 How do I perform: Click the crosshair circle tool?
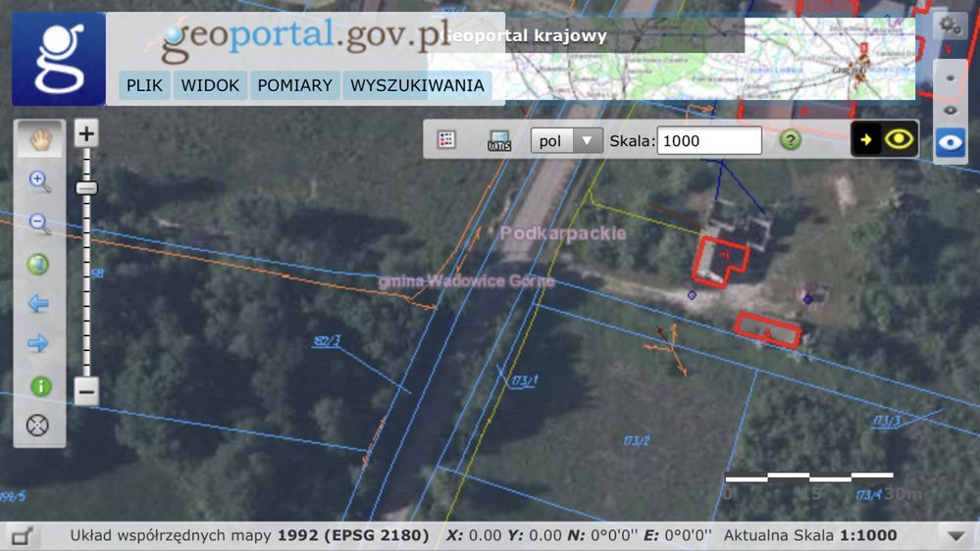click(37, 426)
